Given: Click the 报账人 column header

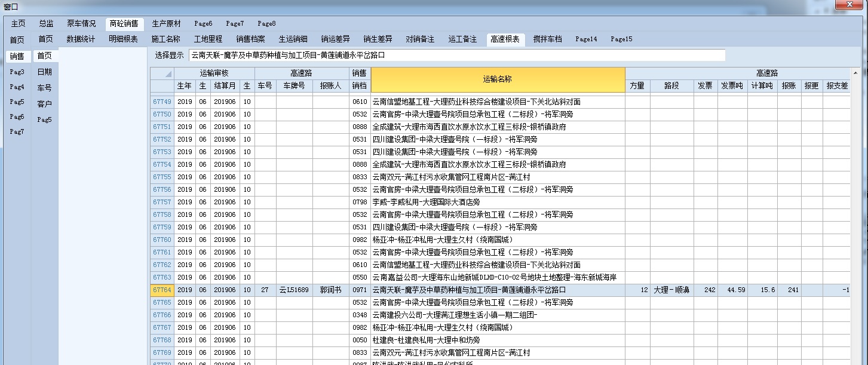Looking at the screenshot, I should click(x=330, y=85).
